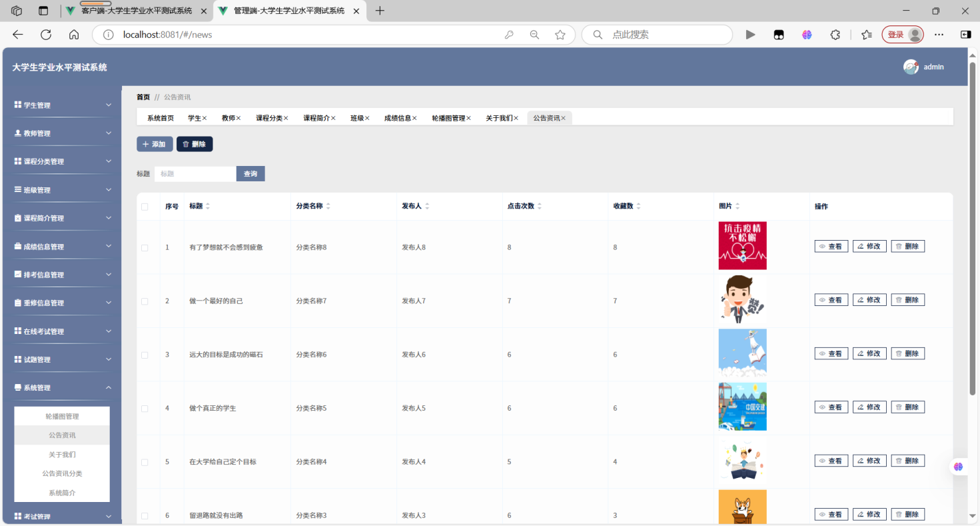Click 查看 for row 发布人5
The height and width of the screenshot is (526, 980).
coord(831,407)
